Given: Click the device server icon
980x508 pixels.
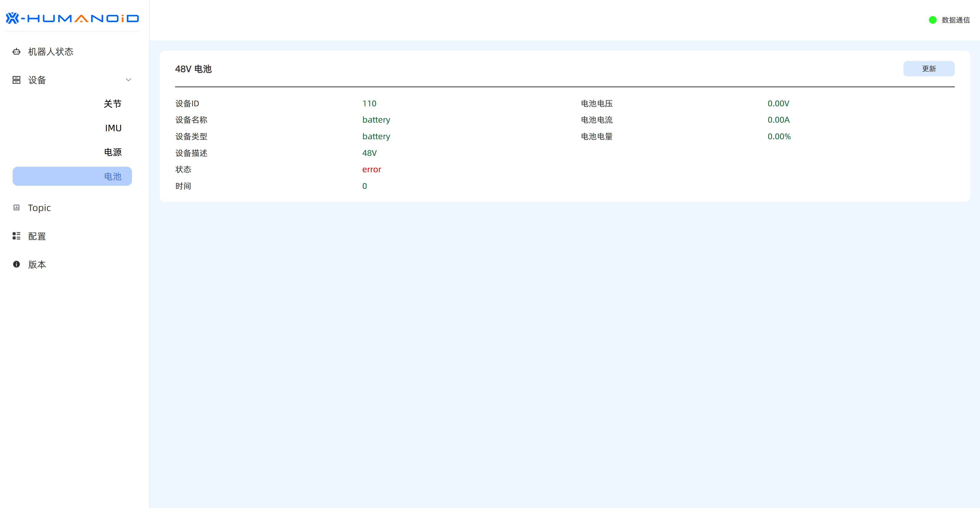Looking at the screenshot, I should [x=16, y=80].
